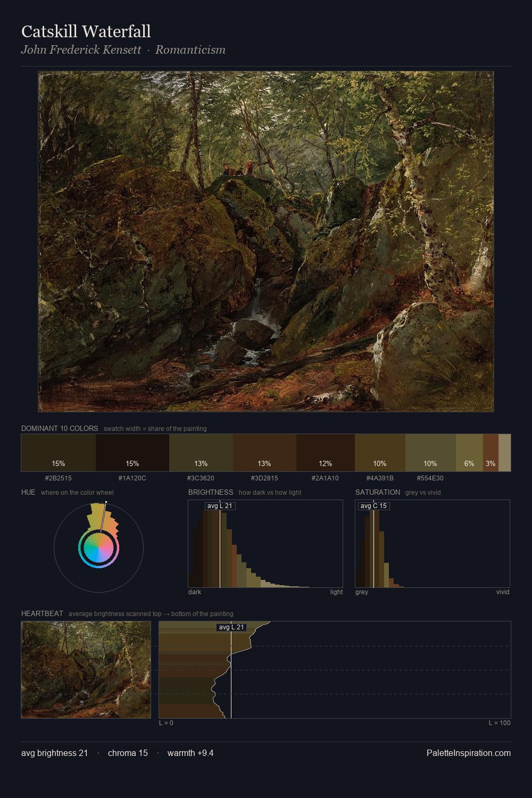Click the SATURATION section heading
This screenshot has height=798, width=532.
[378, 492]
